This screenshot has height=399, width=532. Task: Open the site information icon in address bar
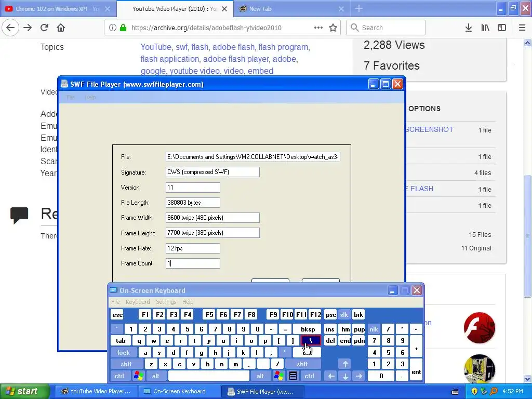pyautogui.click(x=113, y=28)
